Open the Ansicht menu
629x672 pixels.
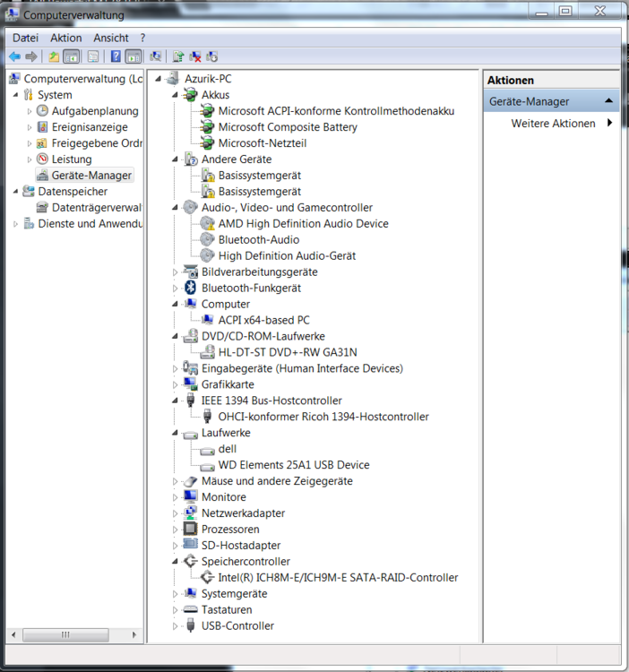coord(110,38)
